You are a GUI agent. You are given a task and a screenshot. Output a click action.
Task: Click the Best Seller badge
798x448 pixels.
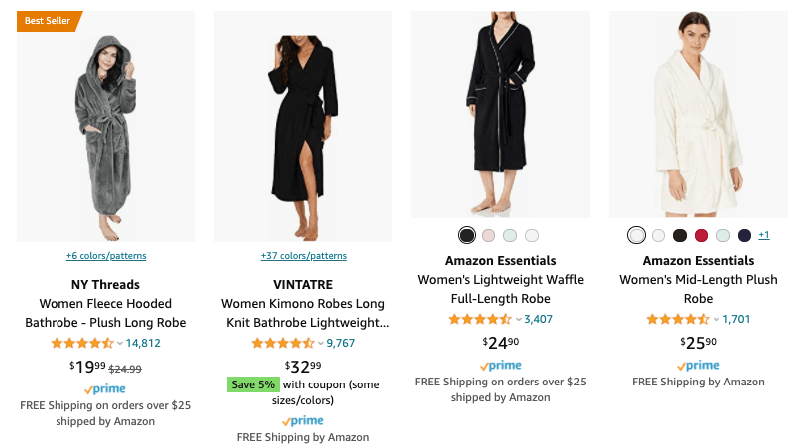coord(47,21)
